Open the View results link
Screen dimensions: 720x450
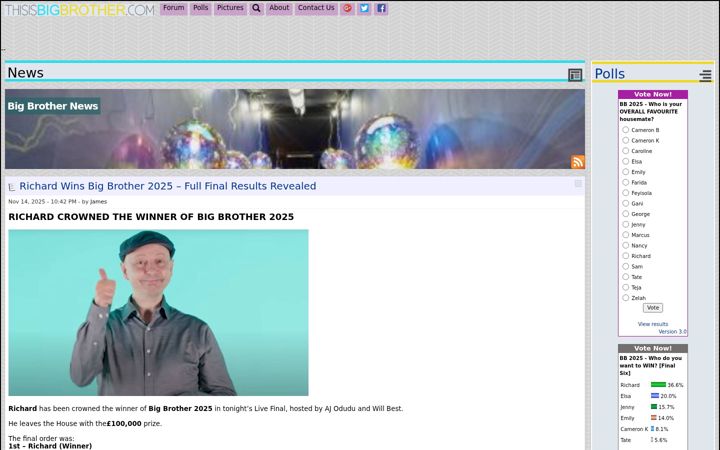(x=653, y=324)
